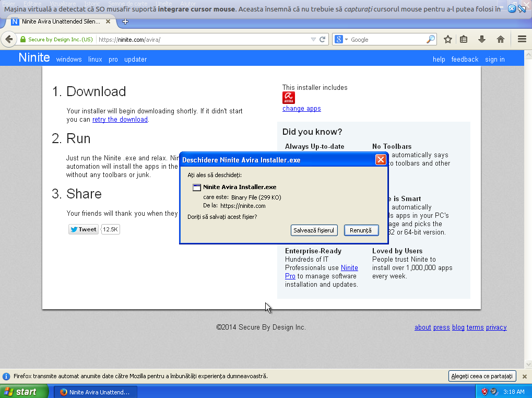Open a new tab with the plus button
Viewport: 532px width, 398px height.
pos(125,22)
